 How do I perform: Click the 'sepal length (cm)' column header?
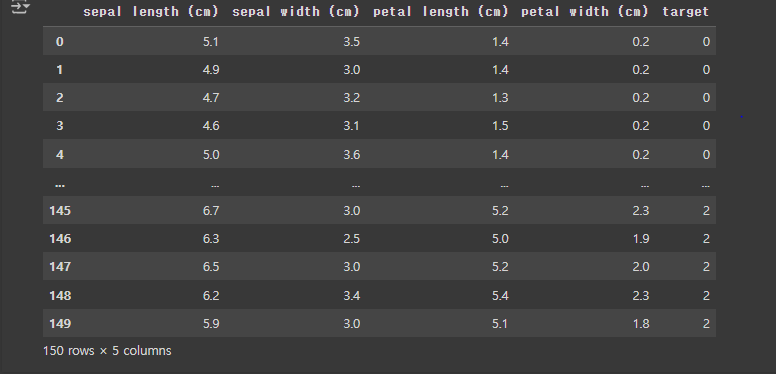tap(150, 12)
